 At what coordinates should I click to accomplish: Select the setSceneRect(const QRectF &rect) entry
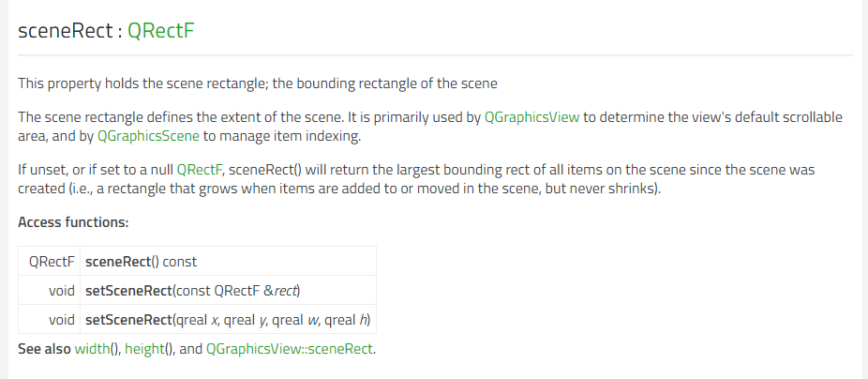click(x=192, y=290)
